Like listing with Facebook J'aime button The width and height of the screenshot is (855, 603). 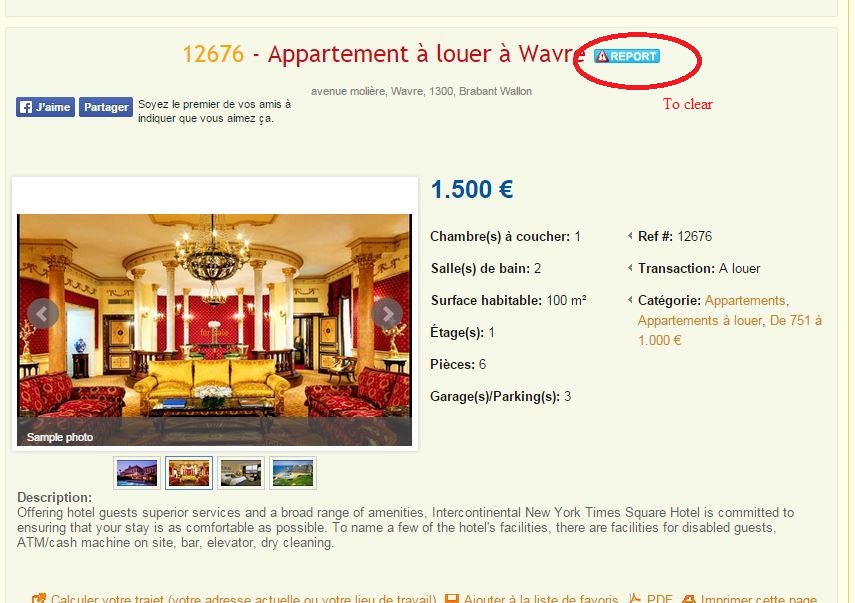click(45, 107)
